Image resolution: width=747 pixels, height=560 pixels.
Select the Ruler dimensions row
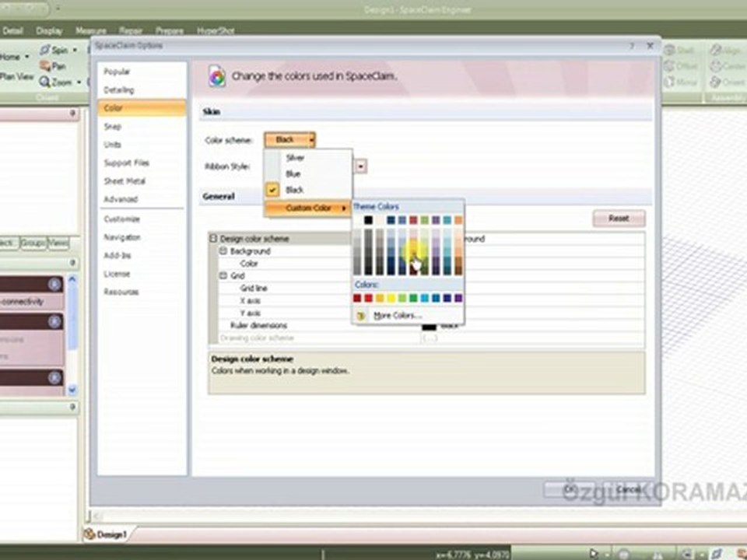tap(431, 325)
